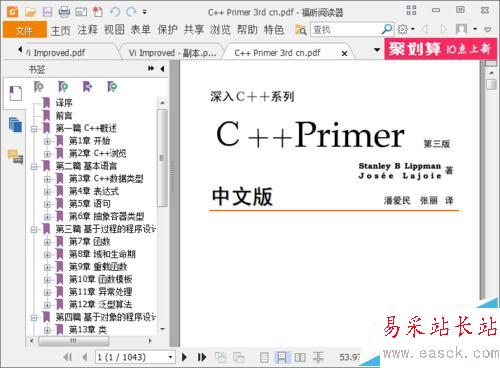Switch to the 主页 ribbon tab

(x=60, y=30)
